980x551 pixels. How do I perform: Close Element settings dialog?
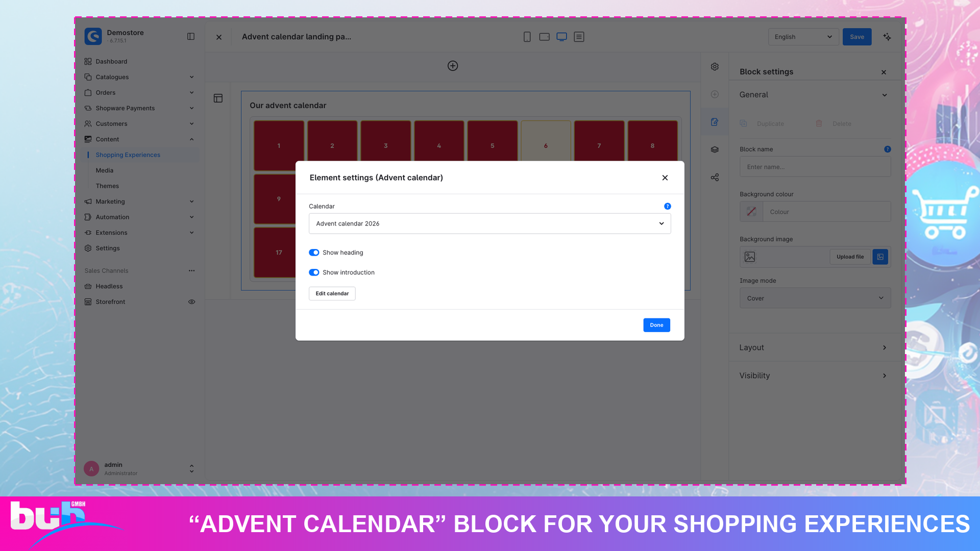click(x=665, y=178)
